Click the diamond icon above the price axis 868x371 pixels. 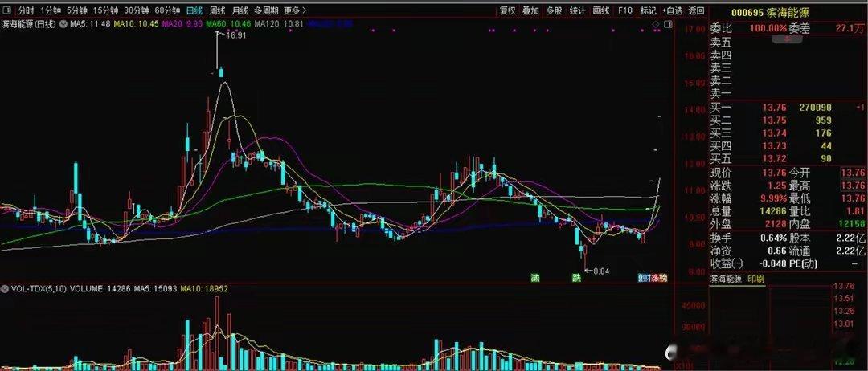coord(655,24)
